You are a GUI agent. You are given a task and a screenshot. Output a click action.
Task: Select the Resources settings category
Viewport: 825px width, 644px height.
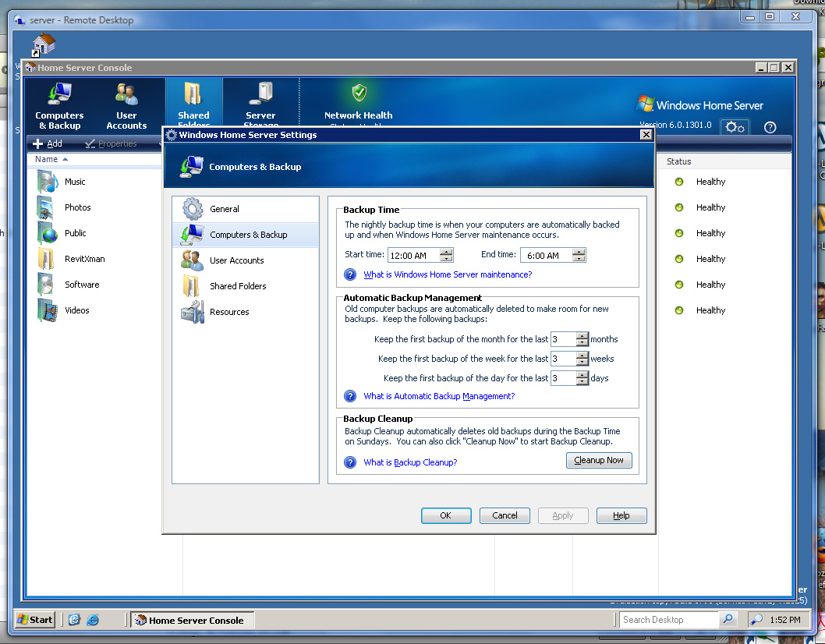click(x=229, y=312)
